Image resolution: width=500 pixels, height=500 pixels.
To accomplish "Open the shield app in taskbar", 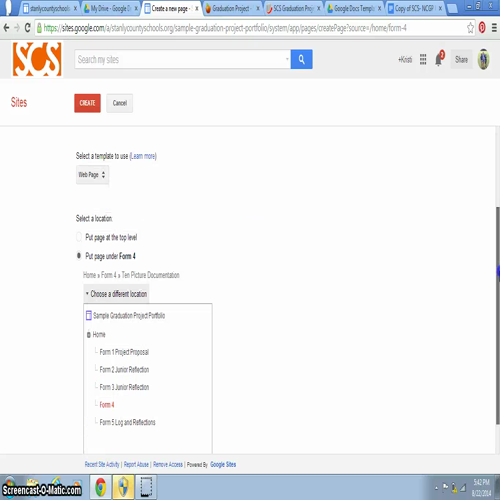I will coord(123,487).
